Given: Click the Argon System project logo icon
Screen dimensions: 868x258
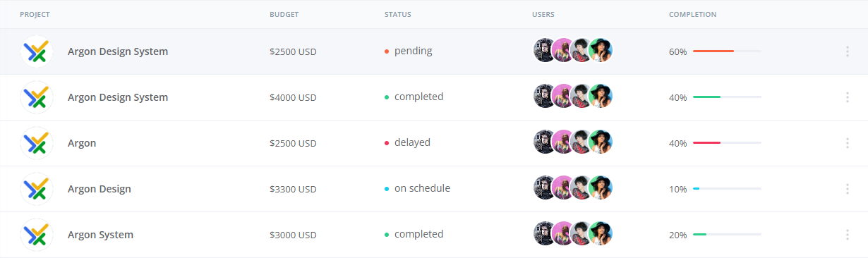Looking at the screenshot, I should coord(37,235).
